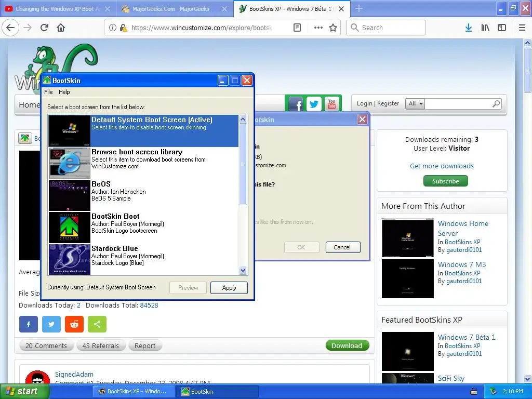This screenshot has height=399, width=532.
Task: Click the boot screen list down arrow
Action: point(243,270)
